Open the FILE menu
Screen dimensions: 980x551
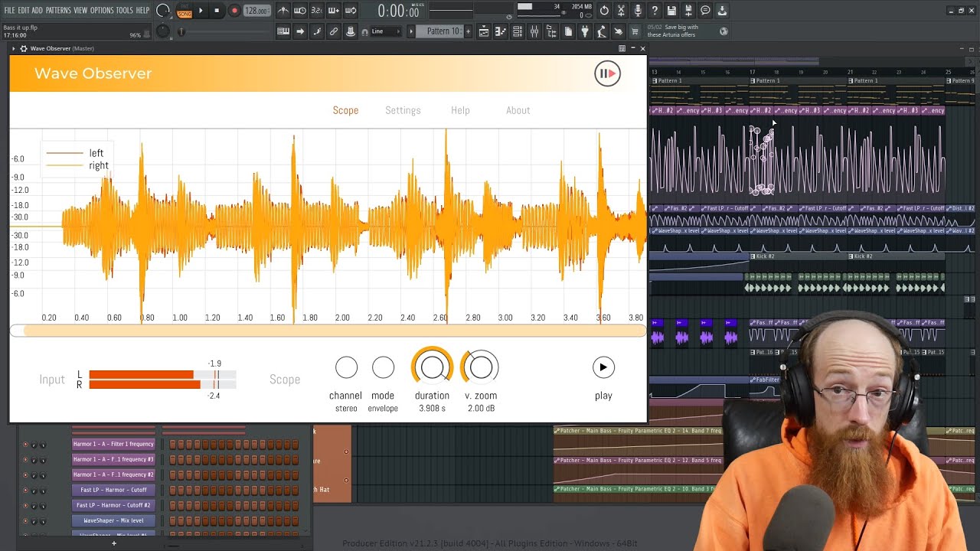click(9, 11)
